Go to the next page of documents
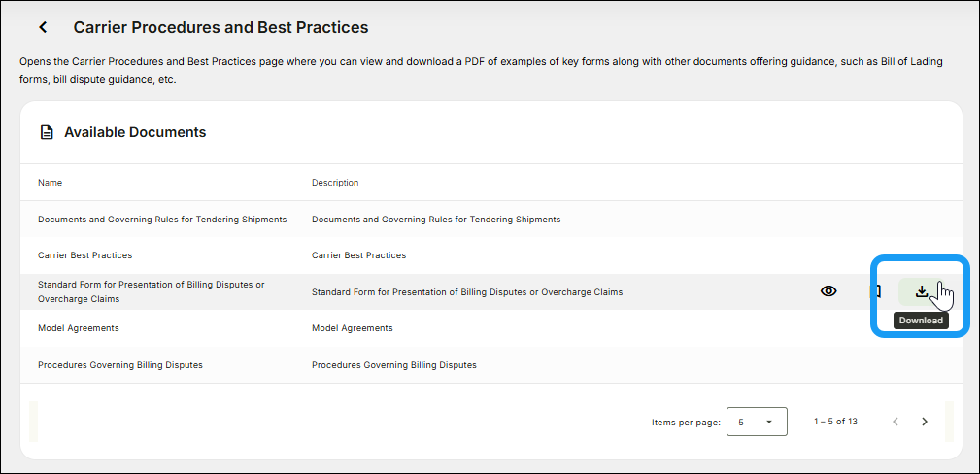 click(x=925, y=422)
